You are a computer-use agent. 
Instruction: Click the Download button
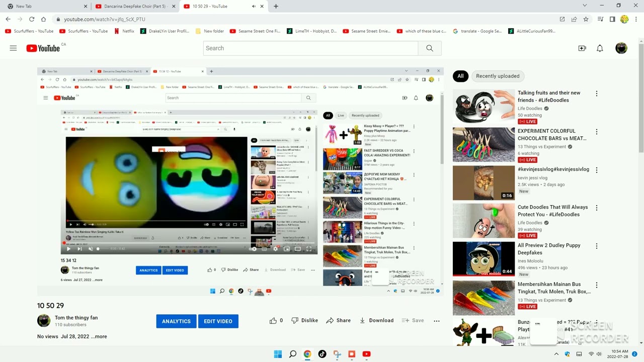click(x=377, y=320)
